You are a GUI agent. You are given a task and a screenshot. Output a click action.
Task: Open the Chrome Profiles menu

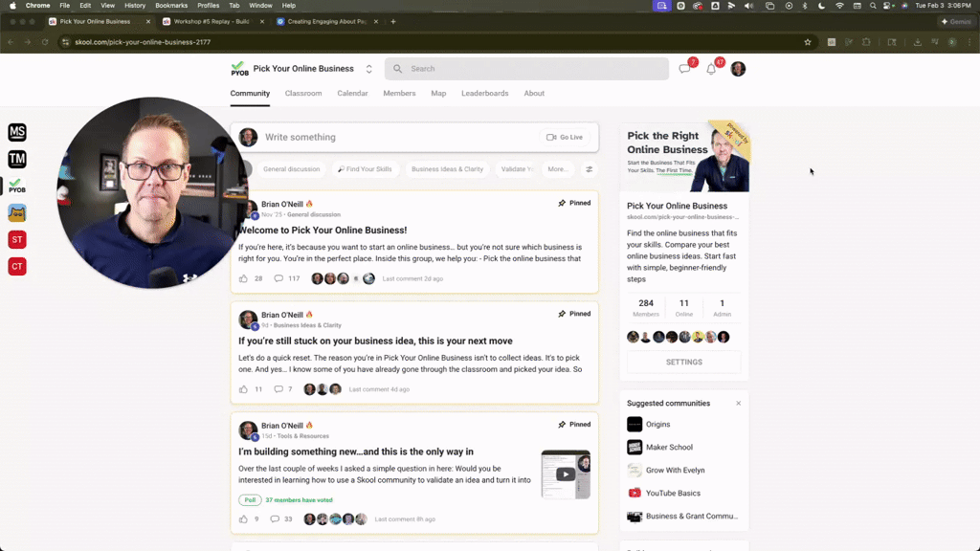pyautogui.click(x=208, y=6)
